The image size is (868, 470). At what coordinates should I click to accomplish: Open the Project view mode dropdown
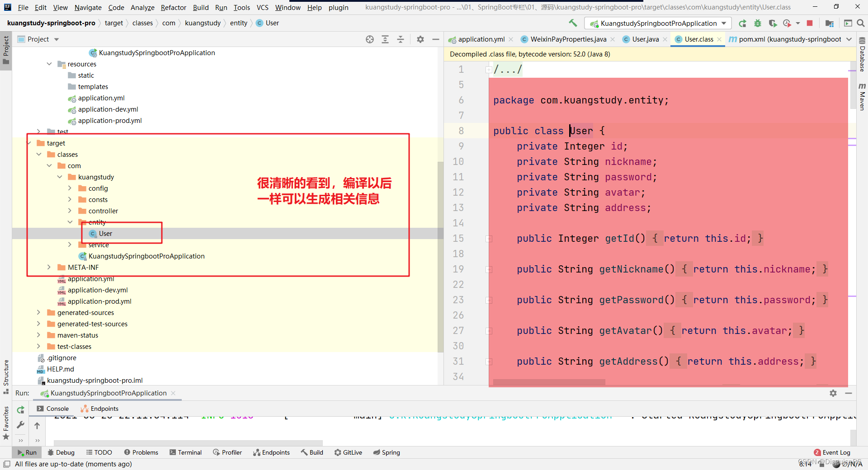click(57, 39)
